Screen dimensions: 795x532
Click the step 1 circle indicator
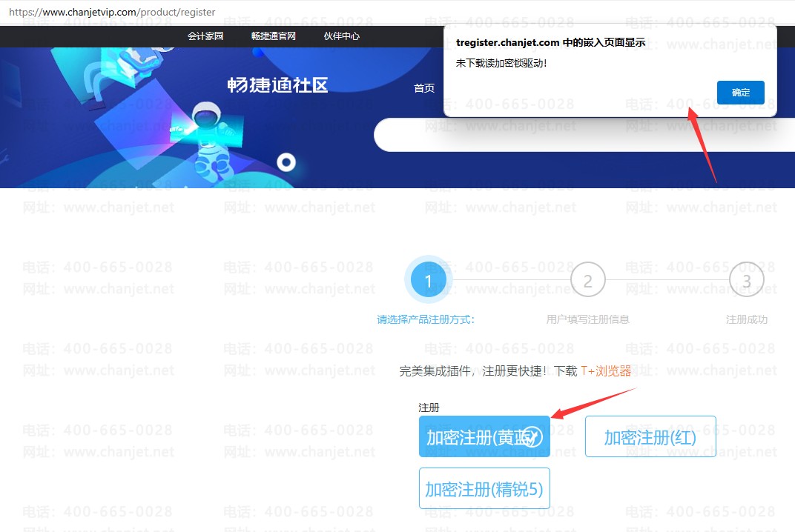tap(428, 280)
